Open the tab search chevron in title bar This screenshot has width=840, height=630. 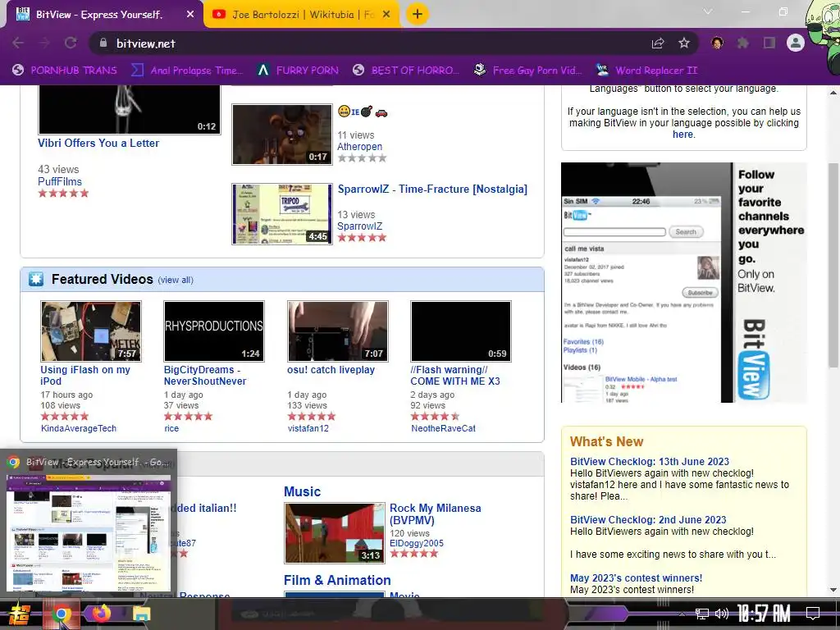click(x=708, y=11)
